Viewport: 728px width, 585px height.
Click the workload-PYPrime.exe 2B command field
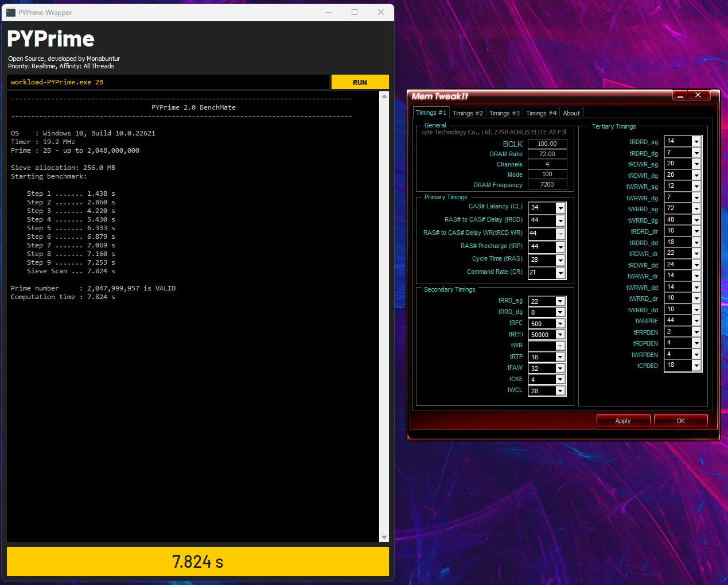(168, 82)
